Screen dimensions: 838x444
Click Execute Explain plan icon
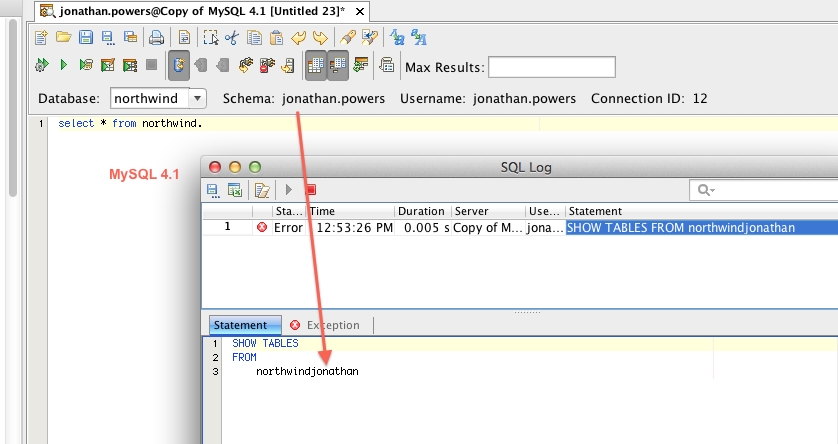click(x=130, y=65)
